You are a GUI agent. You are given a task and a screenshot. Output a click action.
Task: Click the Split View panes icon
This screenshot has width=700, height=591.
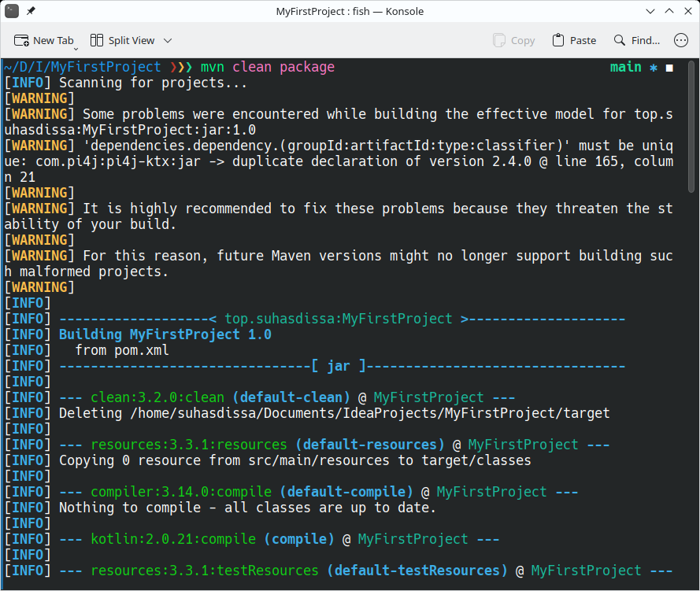97,41
